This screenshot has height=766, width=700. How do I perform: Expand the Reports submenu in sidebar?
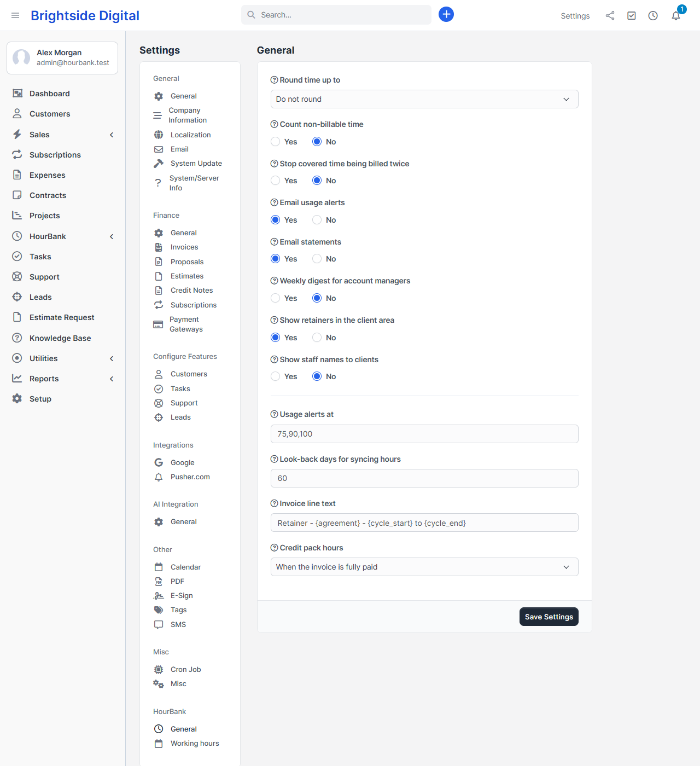[x=112, y=379]
